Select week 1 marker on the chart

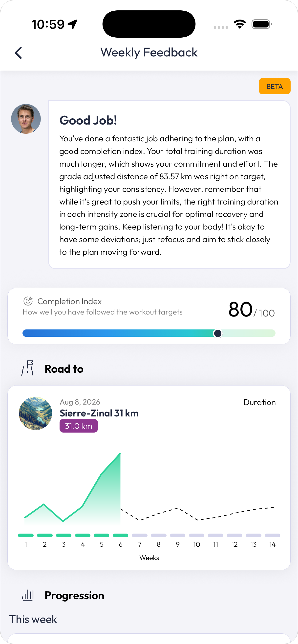click(26, 535)
